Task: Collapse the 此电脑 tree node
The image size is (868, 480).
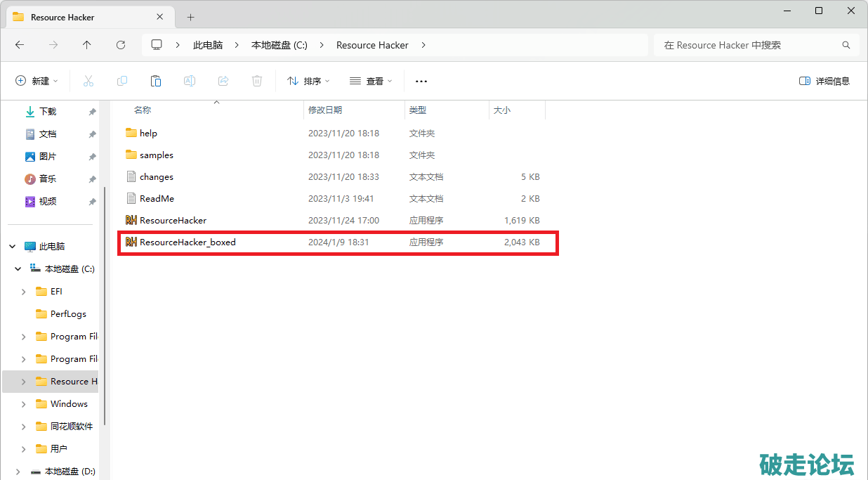Action: point(13,247)
